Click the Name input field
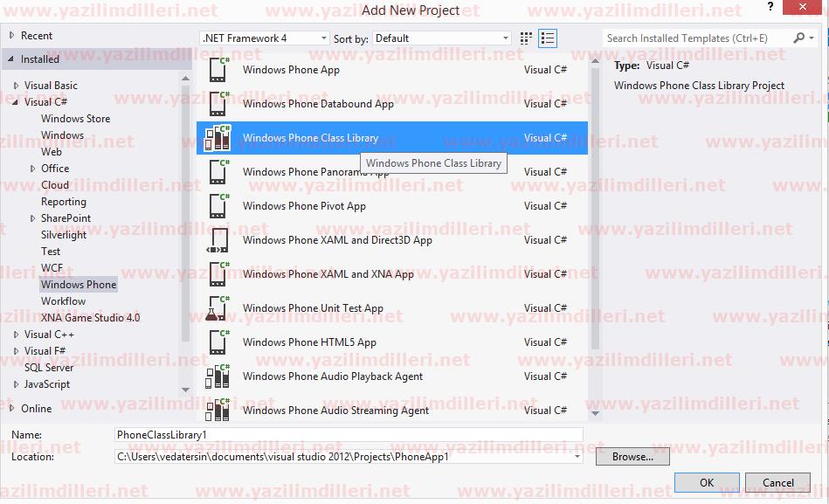Image resolution: width=829 pixels, height=504 pixels. point(349,435)
